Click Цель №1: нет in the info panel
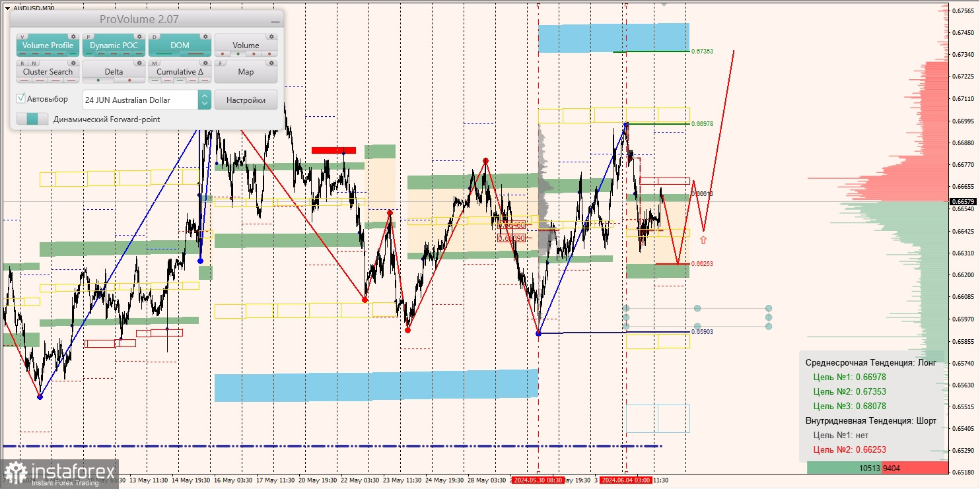 point(841,435)
